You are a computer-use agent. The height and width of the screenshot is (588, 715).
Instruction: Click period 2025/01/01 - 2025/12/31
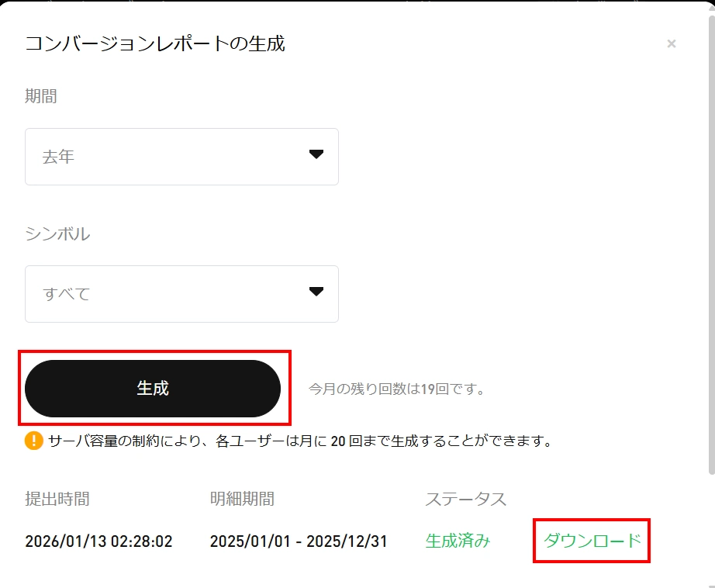299,541
